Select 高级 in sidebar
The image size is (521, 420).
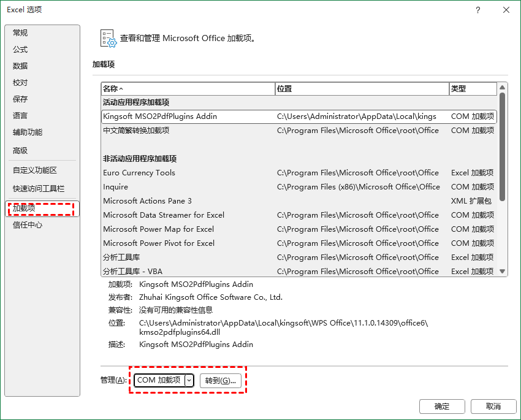pos(42,150)
